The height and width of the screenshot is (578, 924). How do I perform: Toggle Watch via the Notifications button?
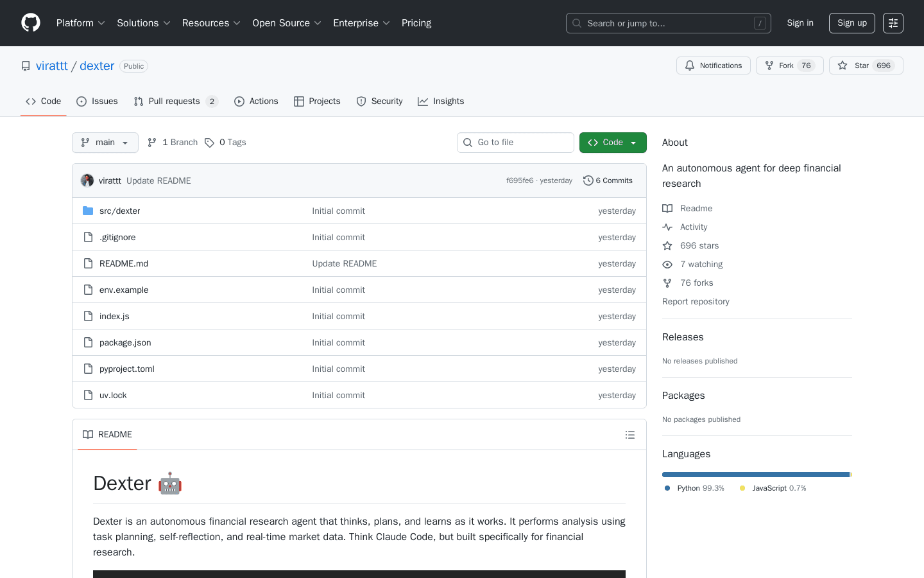714,65
